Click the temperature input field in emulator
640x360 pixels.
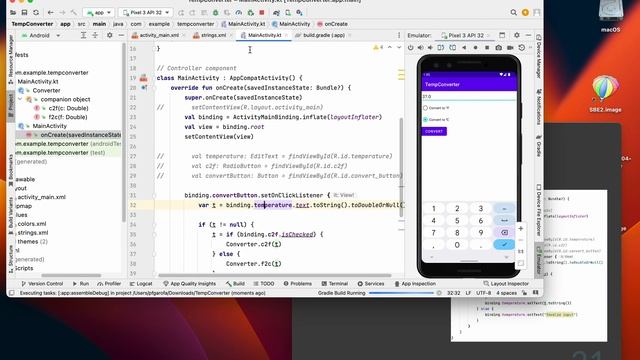click(469, 97)
